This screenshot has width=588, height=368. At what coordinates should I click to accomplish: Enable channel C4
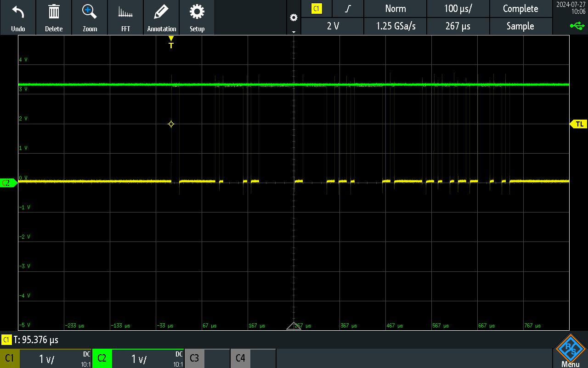point(240,358)
